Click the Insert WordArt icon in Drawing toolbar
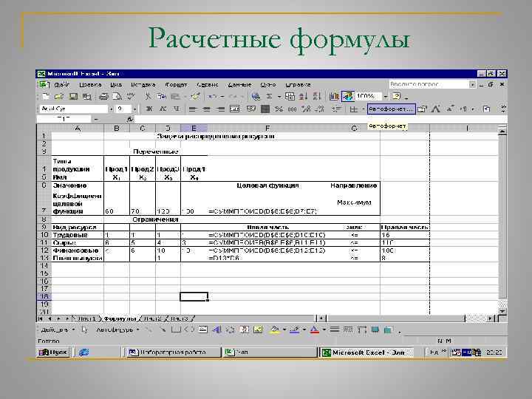Viewport: 532px width, 399px height. coord(216,330)
